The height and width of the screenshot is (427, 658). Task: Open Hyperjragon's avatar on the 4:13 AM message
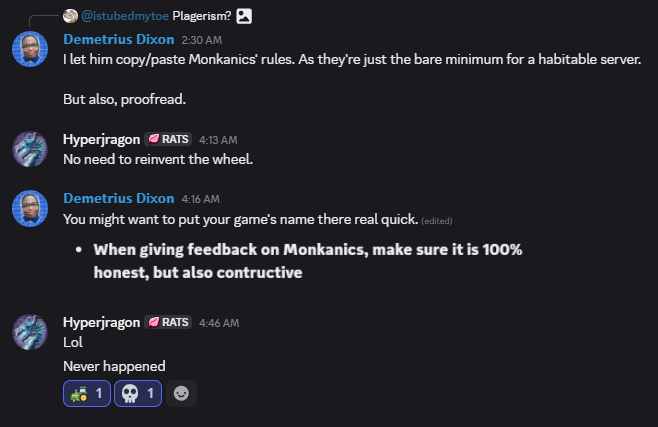coord(31,148)
